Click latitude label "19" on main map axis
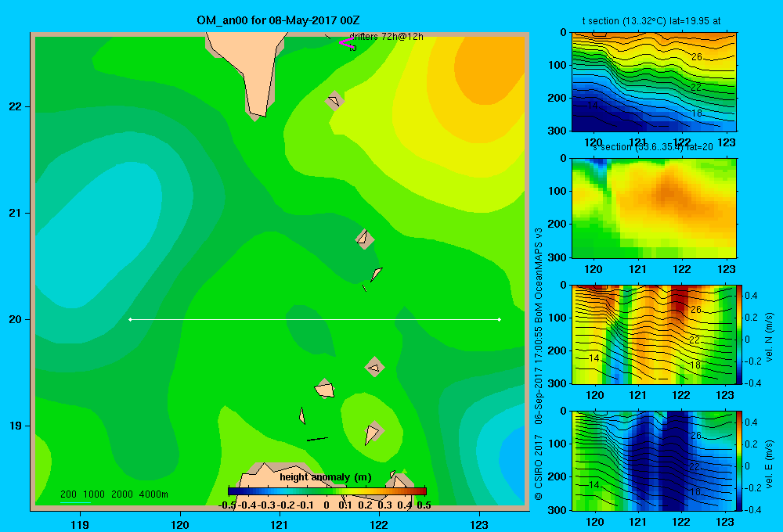Viewport: 783px width, 532px height. 16,426
